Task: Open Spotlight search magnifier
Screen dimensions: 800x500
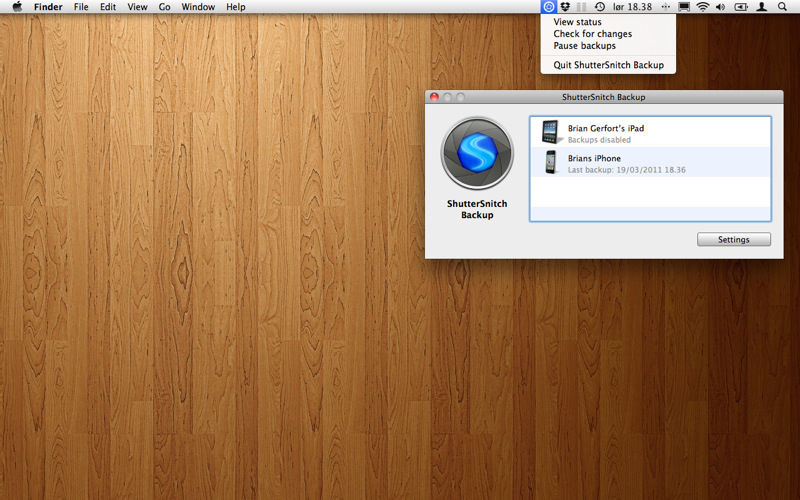Action: (x=782, y=7)
